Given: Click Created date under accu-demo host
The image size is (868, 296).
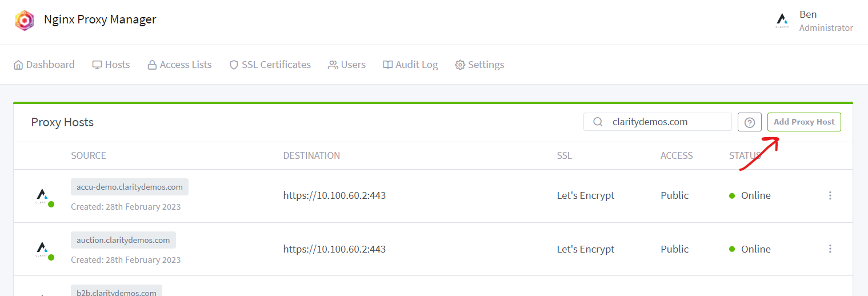Looking at the screenshot, I should point(126,207).
